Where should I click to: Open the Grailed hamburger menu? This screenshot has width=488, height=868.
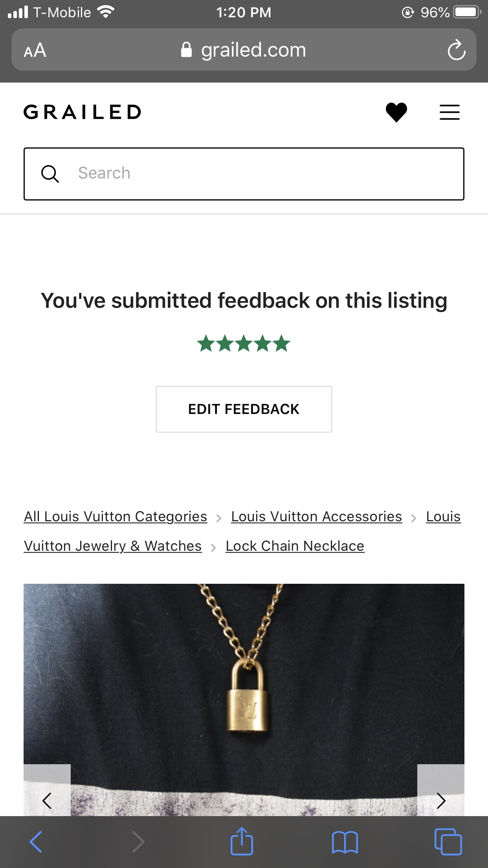(x=449, y=112)
